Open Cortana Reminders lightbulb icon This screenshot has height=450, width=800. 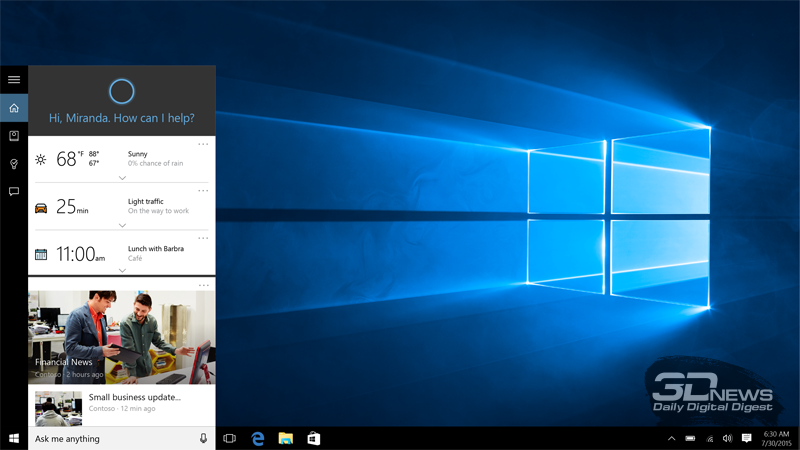coord(14,164)
